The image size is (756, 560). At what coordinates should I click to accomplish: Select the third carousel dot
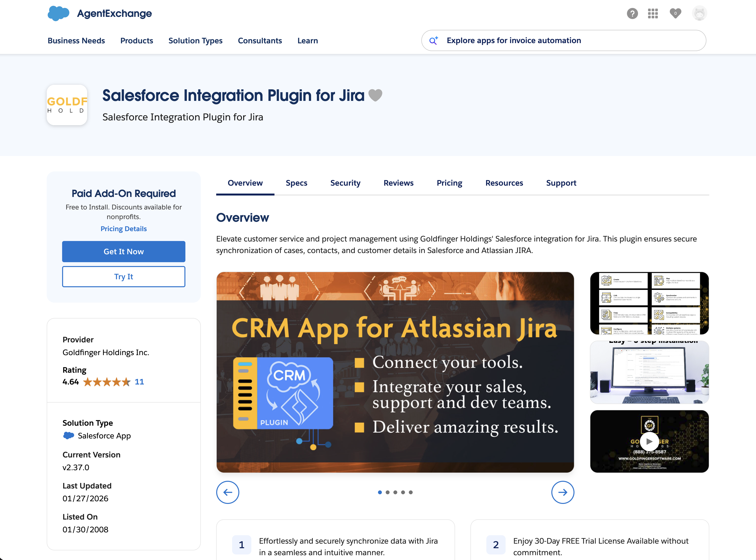coord(395,492)
